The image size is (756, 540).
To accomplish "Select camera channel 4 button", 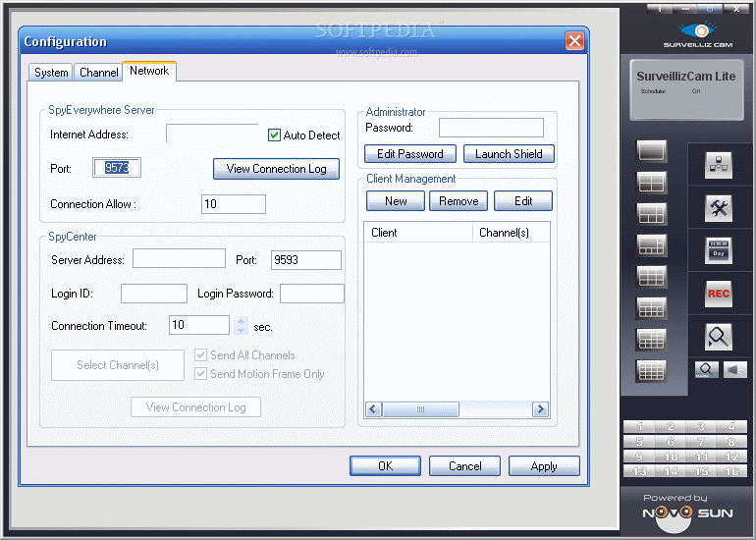I will [731, 427].
